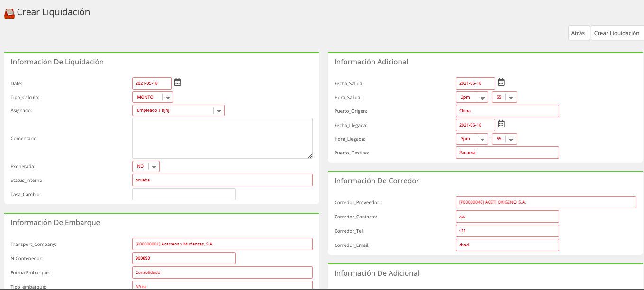Click the empty Tasa_Cambio field

click(x=184, y=194)
